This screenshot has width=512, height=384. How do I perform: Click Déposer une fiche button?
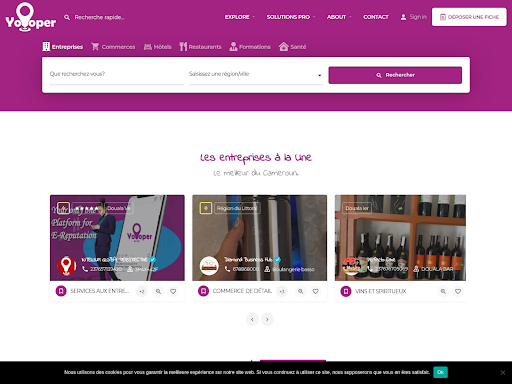coord(469,17)
